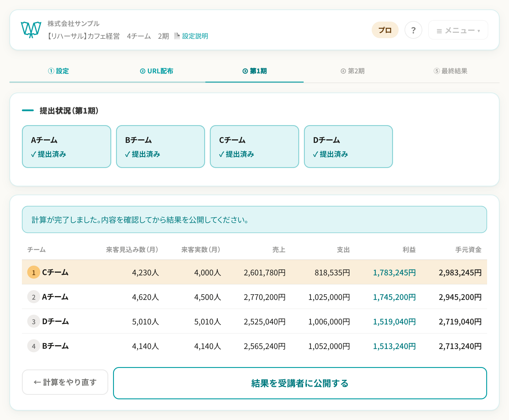Click rank 4 badge for Bチーム
The width and height of the screenshot is (509, 420).
[34, 346]
